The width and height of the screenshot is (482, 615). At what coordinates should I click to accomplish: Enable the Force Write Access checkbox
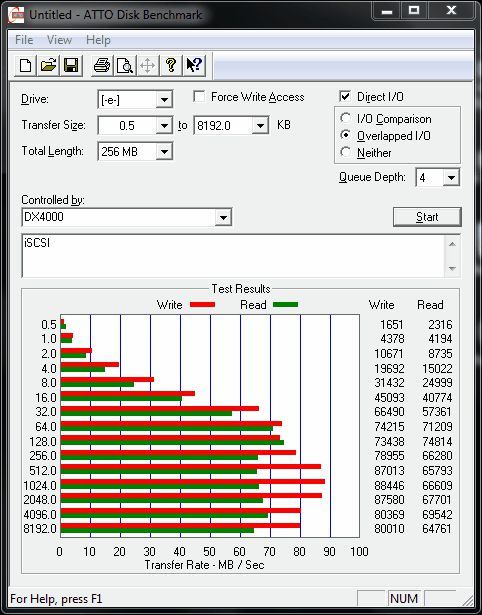click(x=199, y=96)
